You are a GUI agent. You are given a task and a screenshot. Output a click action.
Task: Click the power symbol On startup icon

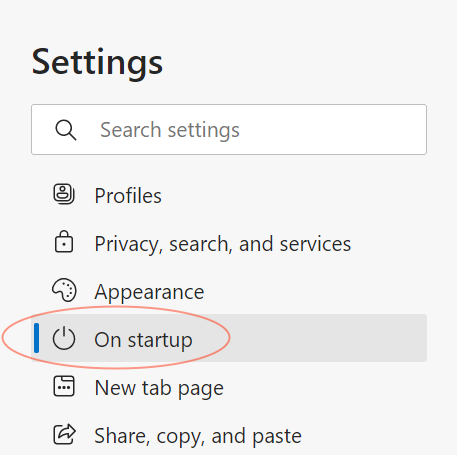click(x=64, y=338)
